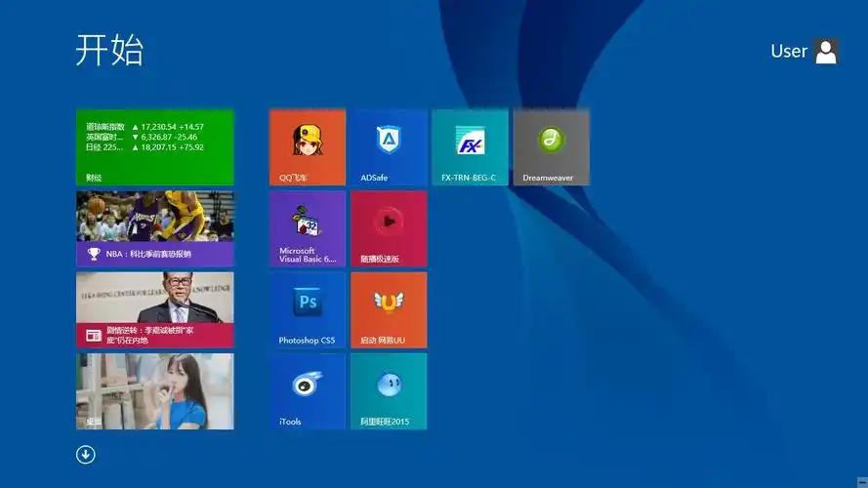Open the ADSafe shield tile
This screenshot has width=868, height=488.
coord(389,146)
